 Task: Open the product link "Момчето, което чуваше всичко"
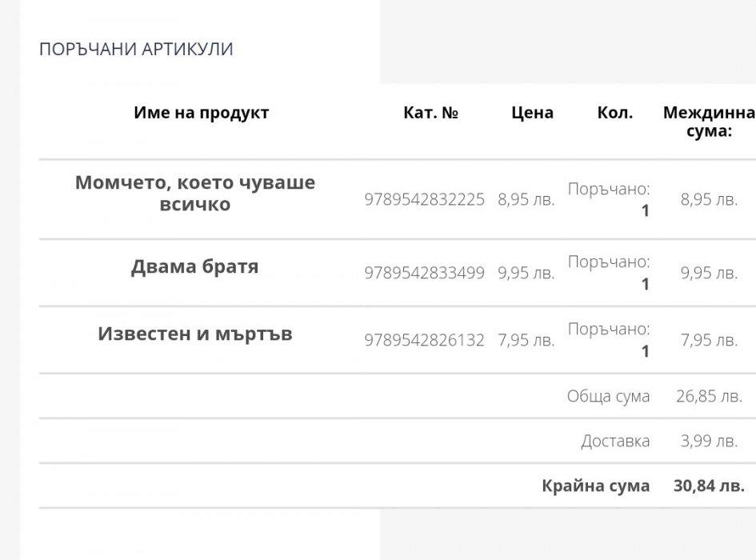[x=195, y=193]
